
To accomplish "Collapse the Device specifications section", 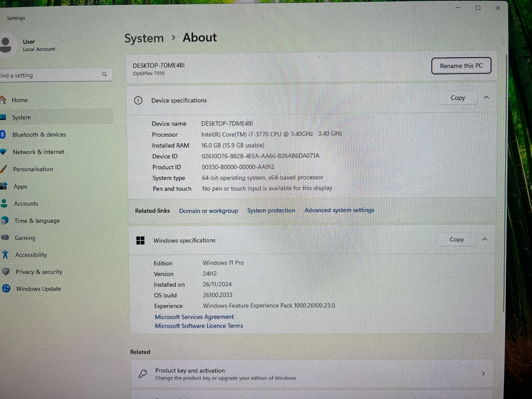I will pos(486,97).
